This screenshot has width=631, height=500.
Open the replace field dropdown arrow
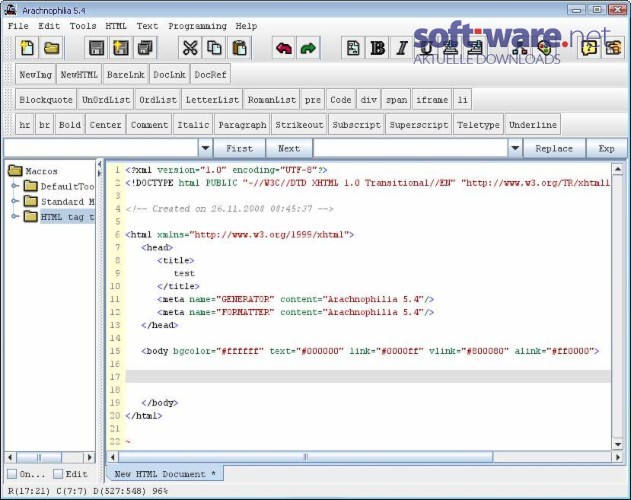pyautogui.click(x=515, y=148)
